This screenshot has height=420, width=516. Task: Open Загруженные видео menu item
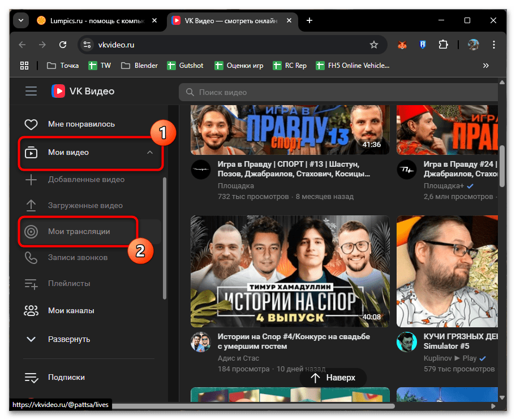[x=85, y=205]
